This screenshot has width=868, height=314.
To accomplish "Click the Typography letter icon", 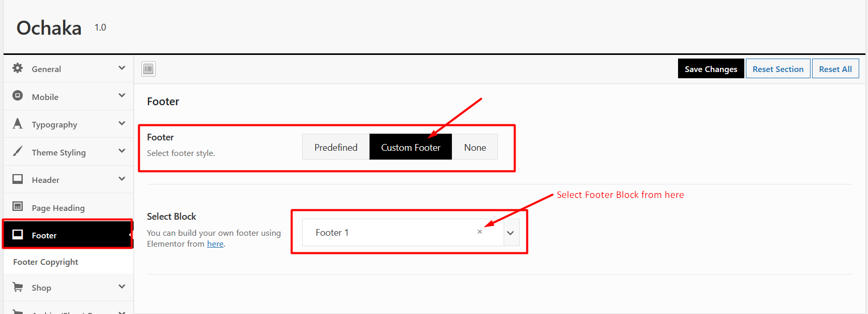I will 18,124.
